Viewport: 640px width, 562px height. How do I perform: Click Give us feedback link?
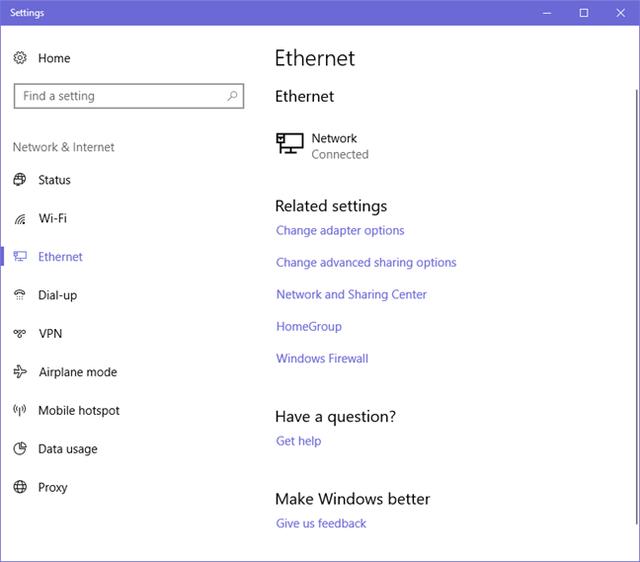point(321,523)
